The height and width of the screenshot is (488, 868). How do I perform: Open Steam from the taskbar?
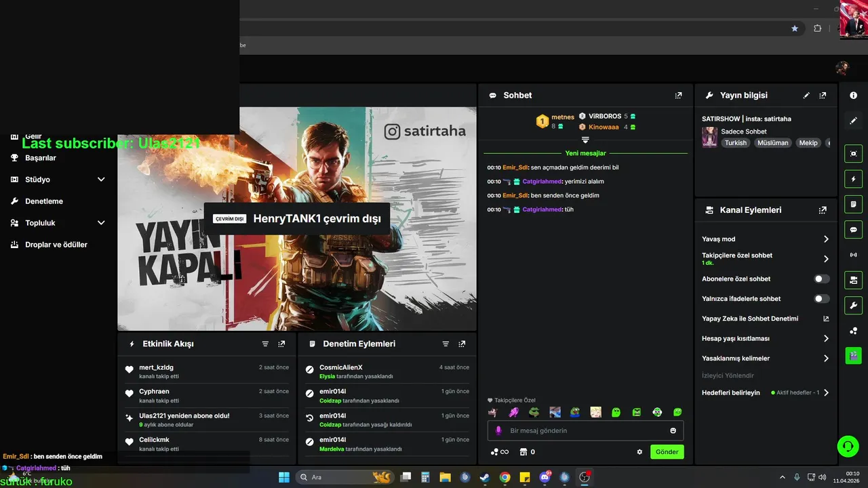[x=485, y=477]
